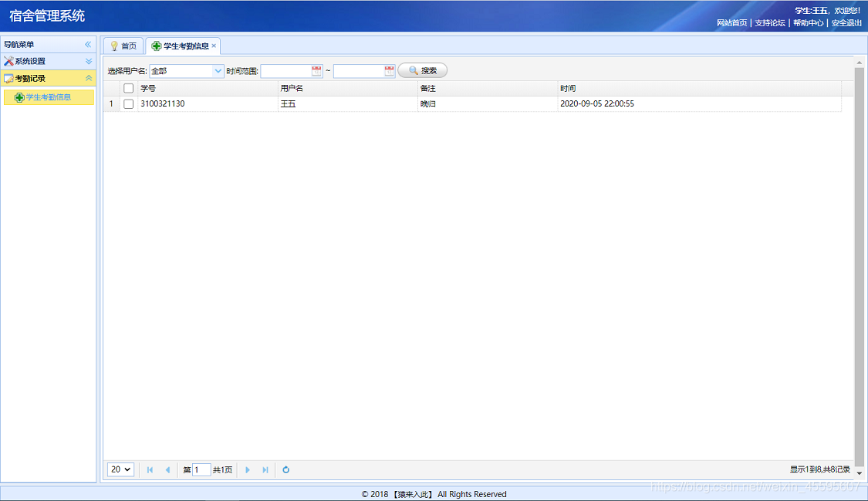Expand the 系统设置 section arrow
This screenshot has height=501, width=868.
[89, 62]
